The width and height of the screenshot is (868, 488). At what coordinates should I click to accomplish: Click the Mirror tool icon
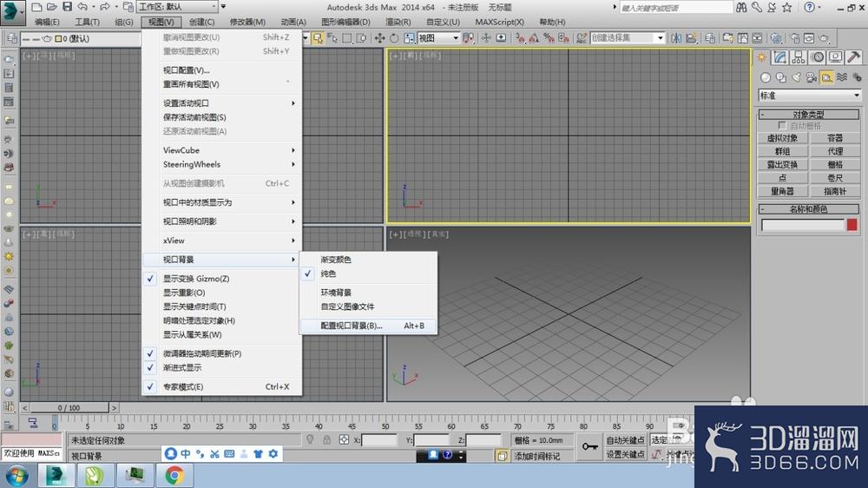tap(676, 38)
